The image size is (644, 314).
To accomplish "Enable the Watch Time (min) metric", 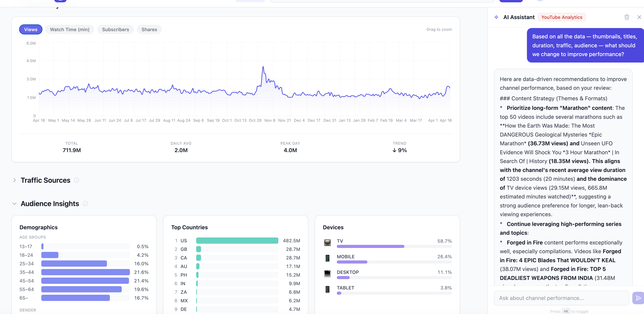I will (x=70, y=29).
